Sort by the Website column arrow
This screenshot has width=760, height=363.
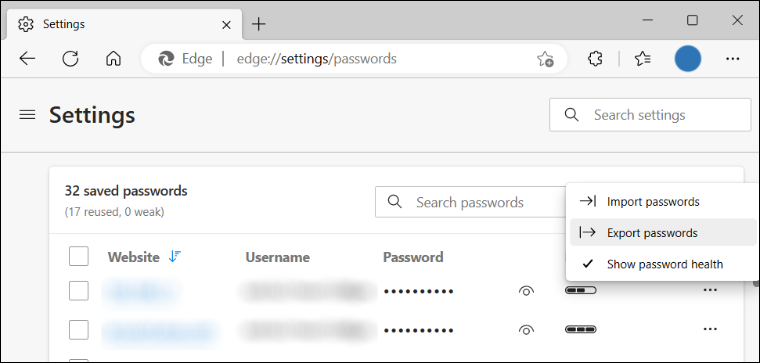pyautogui.click(x=174, y=256)
